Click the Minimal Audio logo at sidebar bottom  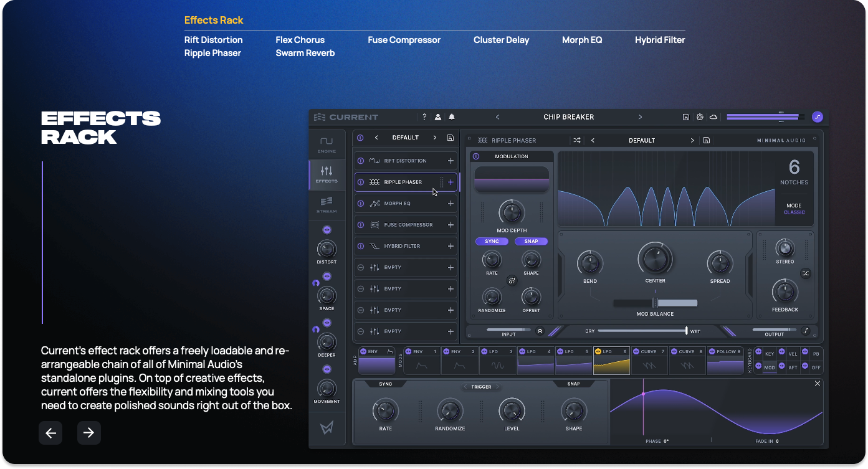click(x=327, y=428)
